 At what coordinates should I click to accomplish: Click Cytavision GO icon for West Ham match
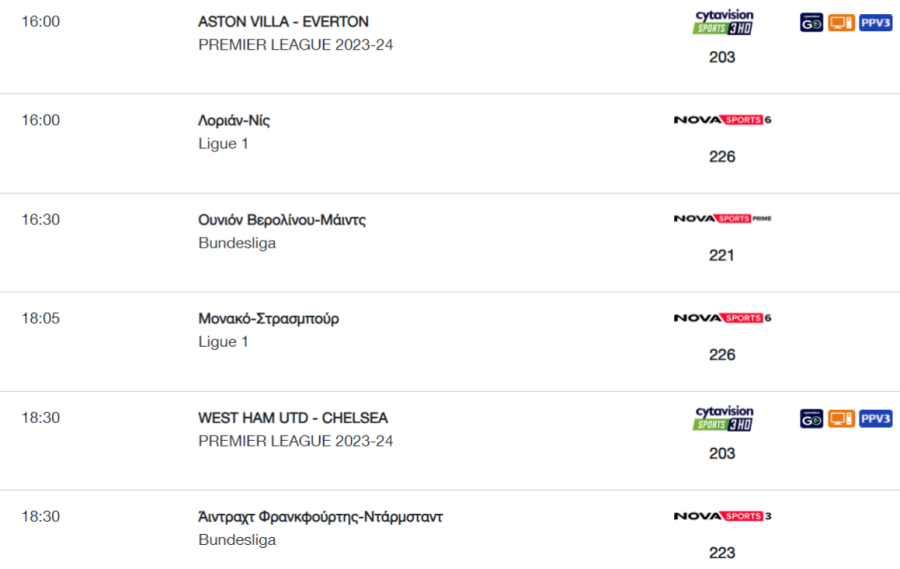point(811,419)
